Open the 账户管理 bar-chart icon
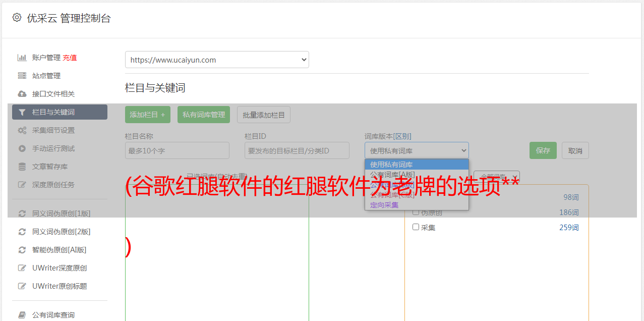 22,58
